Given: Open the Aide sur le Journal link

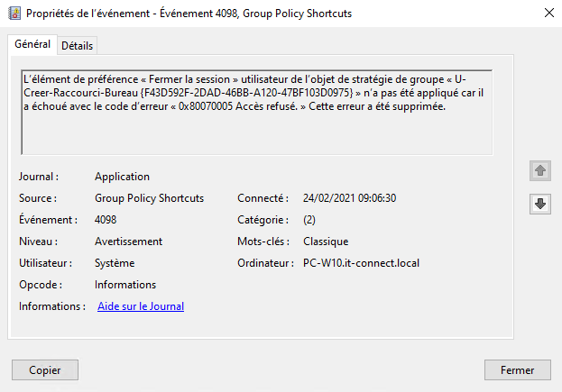Looking at the screenshot, I should click(141, 306).
